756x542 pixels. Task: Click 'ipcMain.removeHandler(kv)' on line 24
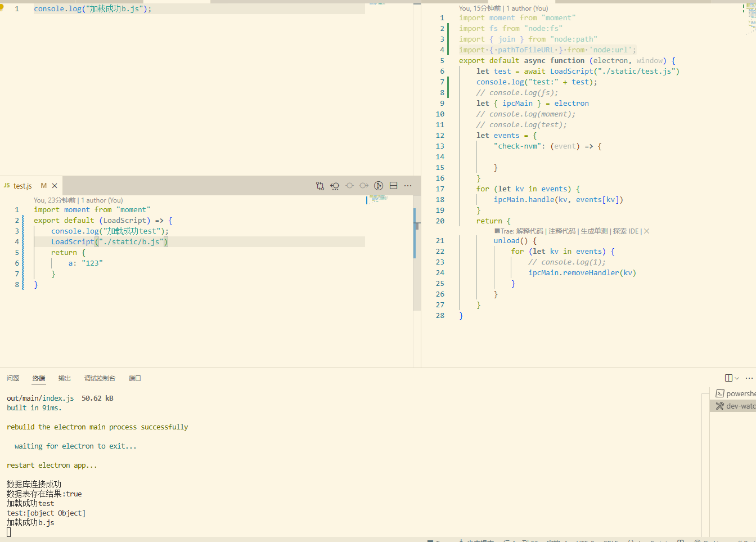[582, 273]
